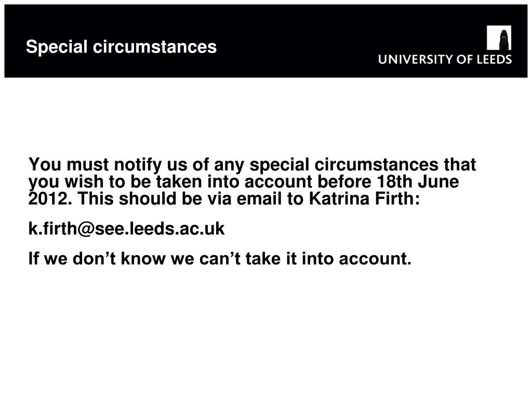This screenshot has height=399, width=532.
Task: Click the word account. ending the last line
Action: point(375,259)
